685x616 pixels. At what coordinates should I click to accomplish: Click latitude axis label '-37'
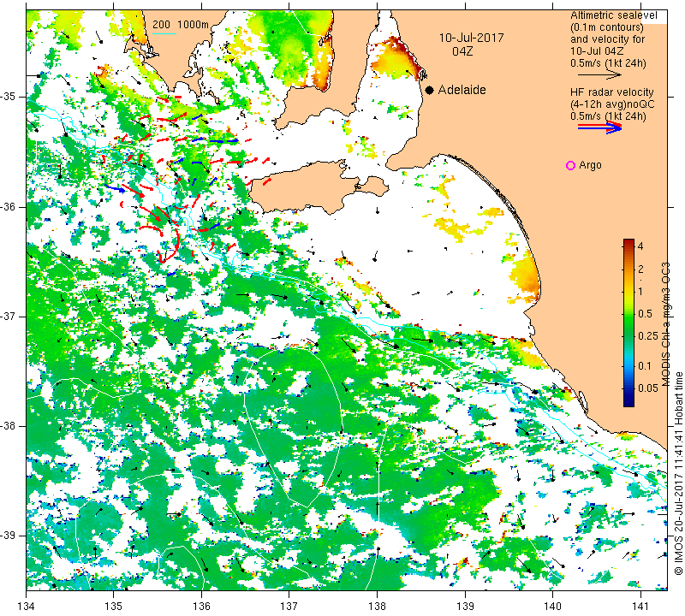pos(8,316)
